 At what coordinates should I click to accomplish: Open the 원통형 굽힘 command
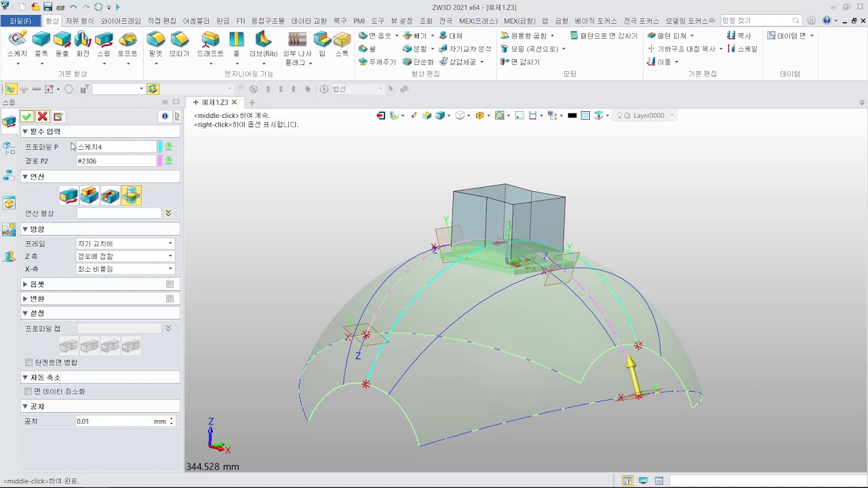pyautogui.click(x=527, y=36)
